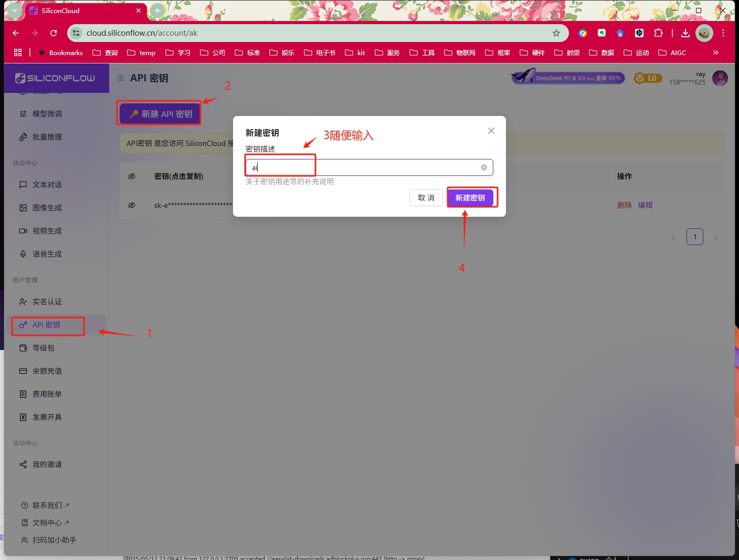
Task: Reload the page with refresh icon
Action: [54, 33]
